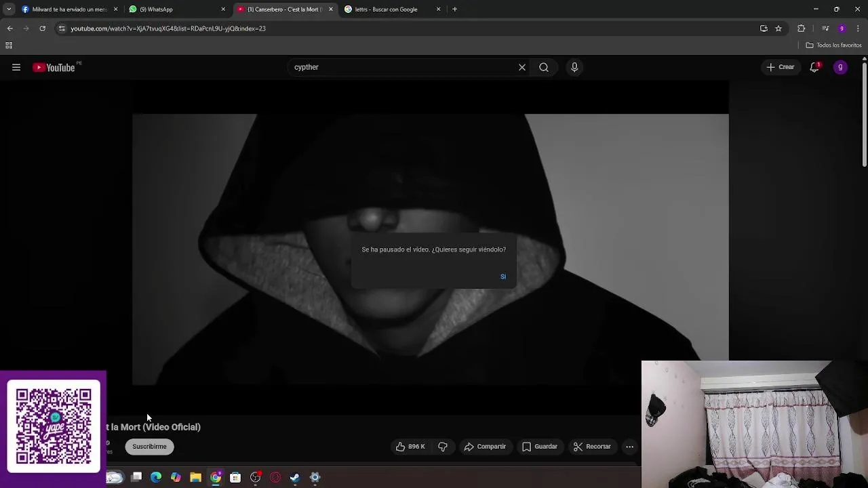Clear the search text with the X
The image size is (868, 488).
[x=522, y=67]
